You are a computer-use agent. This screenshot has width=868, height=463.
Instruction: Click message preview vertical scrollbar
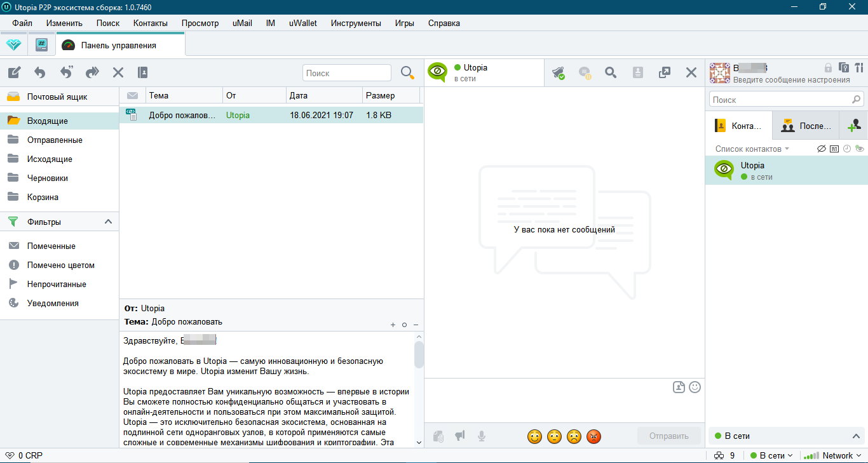(419, 354)
